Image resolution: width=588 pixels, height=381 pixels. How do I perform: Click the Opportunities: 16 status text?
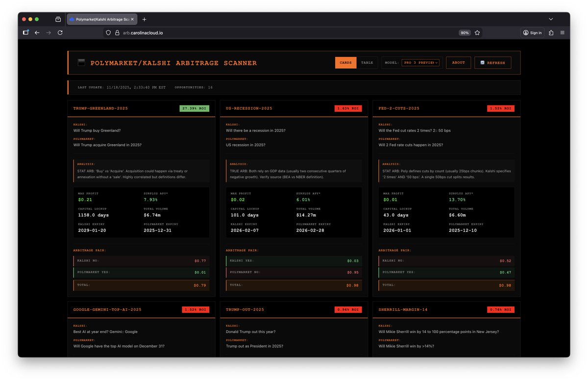coord(194,87)
